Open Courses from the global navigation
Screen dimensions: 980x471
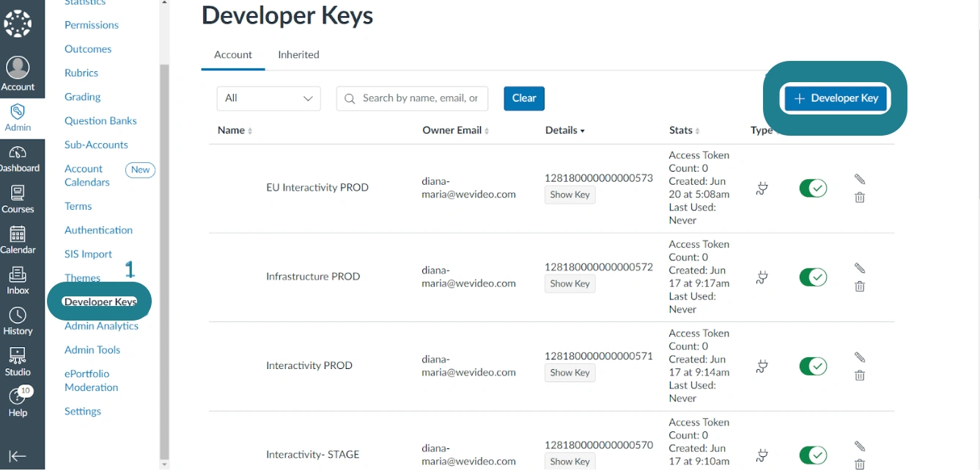coord(18,193)
